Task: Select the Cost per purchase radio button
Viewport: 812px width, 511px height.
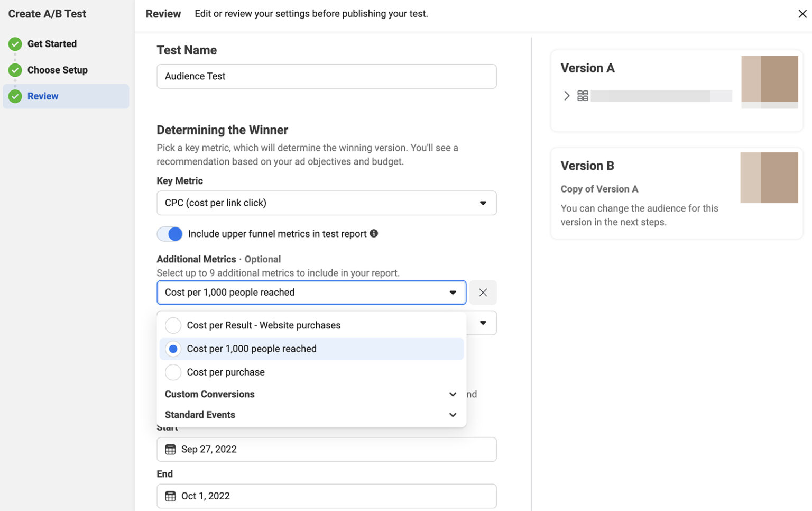Action: point(173,372)
